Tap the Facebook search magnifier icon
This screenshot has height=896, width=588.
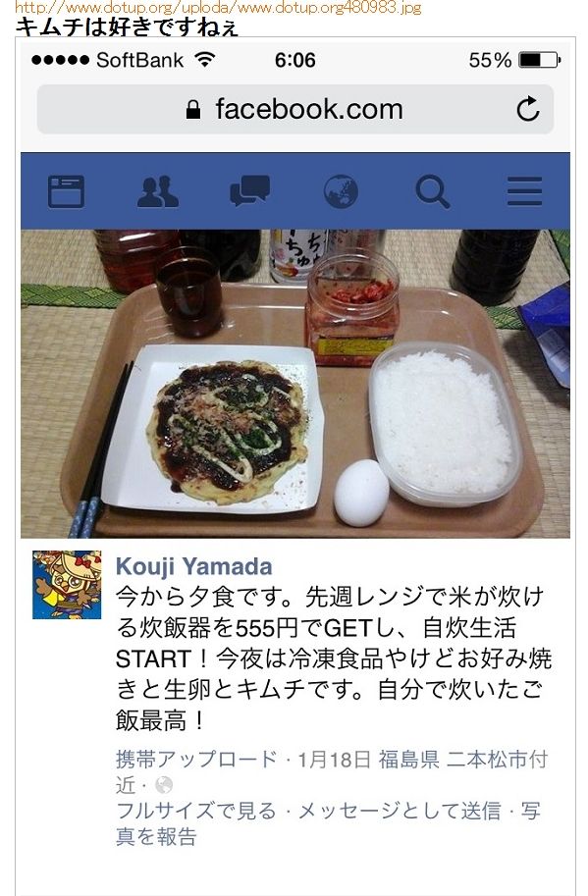433,192
